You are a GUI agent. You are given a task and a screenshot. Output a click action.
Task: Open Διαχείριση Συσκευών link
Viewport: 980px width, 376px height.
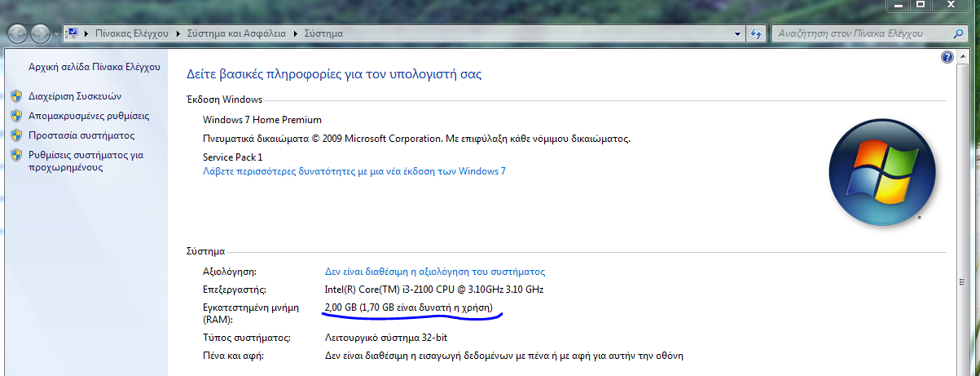pyautogui.click(x=74, y=96)
